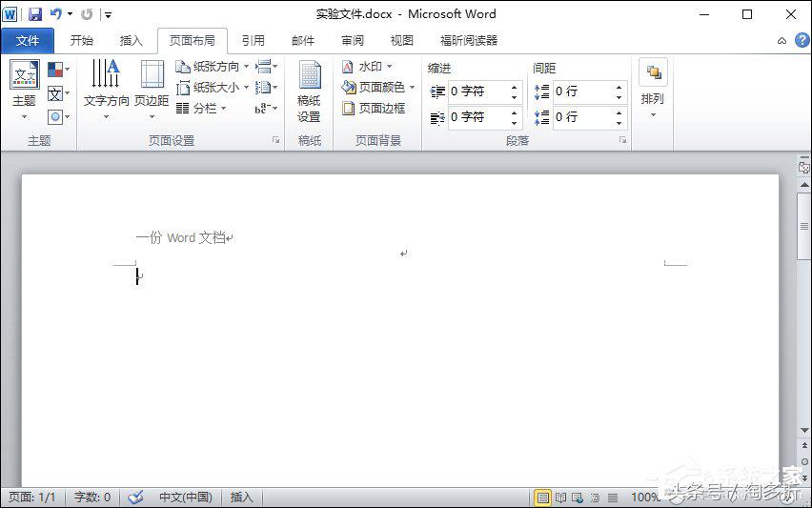Viewport: 812px width, 508px height.
Task: Open the 页面颜色 page color menu
Action: point(378,88)
